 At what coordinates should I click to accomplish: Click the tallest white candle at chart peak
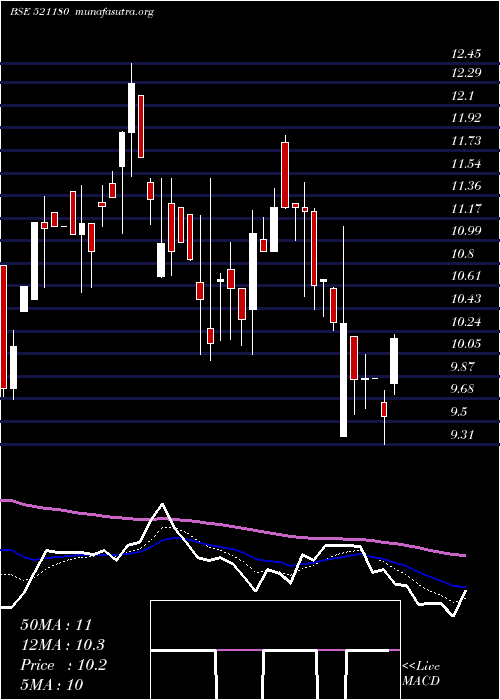tap(131, 108)
